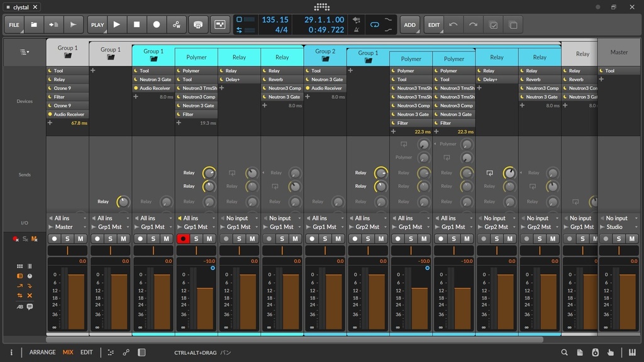
Task: Add device plus button on Master track
Action: tap(602, 79)
